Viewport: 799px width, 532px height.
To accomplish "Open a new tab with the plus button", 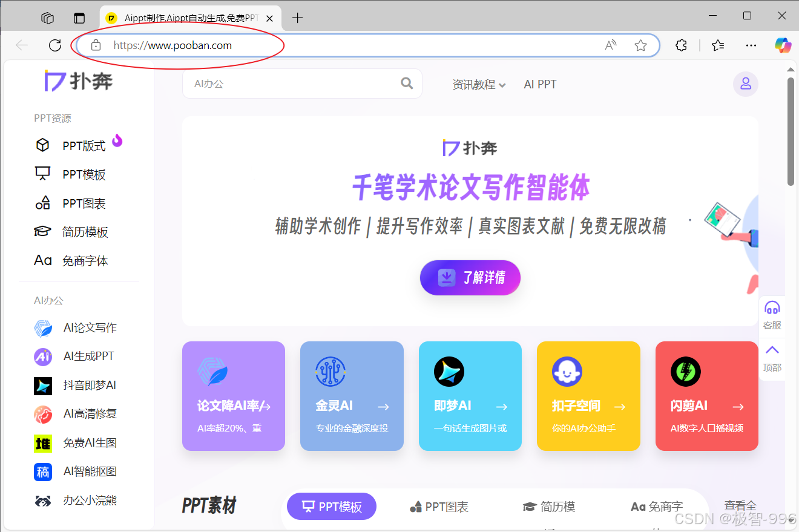I will point(297,18).
